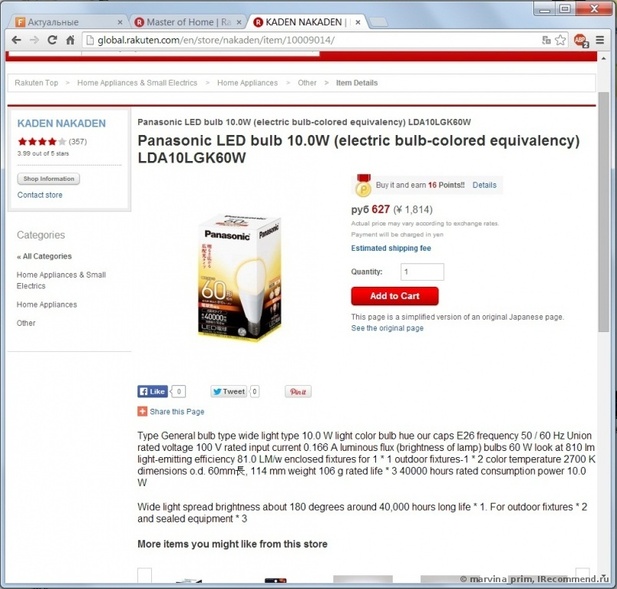Click the Panasonic bulb product image
617x589 pixels.
point(239,277)
